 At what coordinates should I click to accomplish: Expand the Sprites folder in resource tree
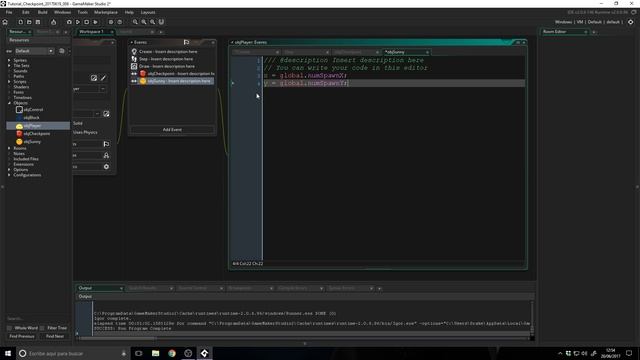(9, 60)
